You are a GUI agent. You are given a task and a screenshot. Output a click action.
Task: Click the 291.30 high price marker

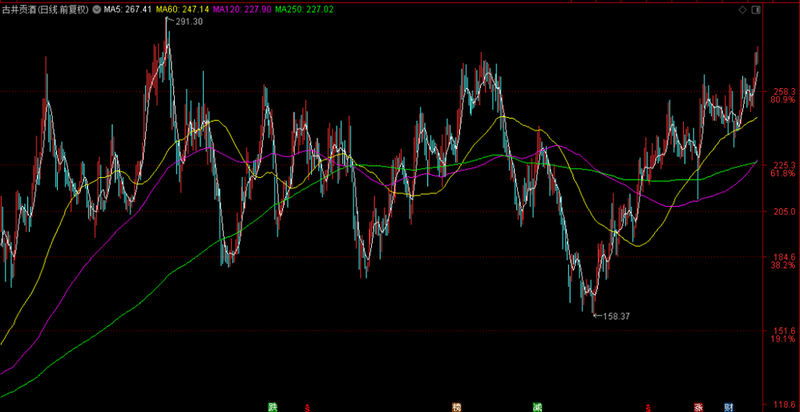click(x=188, y=21)
